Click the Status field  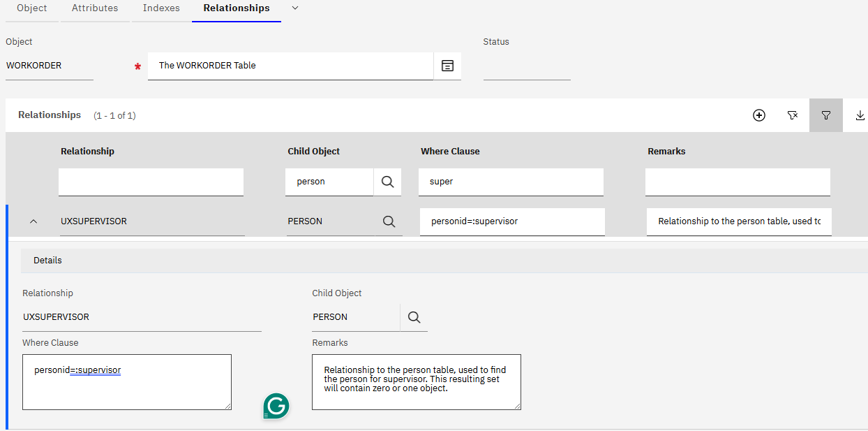pos(527,66)
